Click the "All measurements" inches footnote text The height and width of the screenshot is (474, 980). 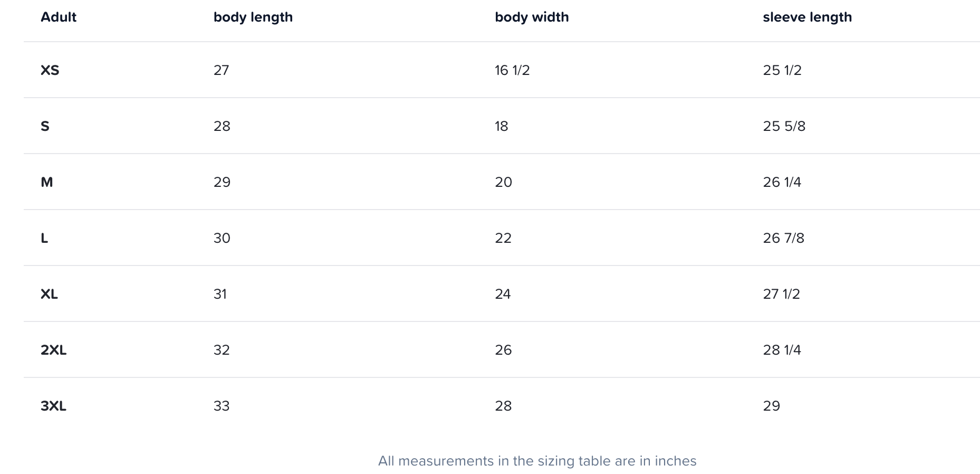tap(537, 461)
